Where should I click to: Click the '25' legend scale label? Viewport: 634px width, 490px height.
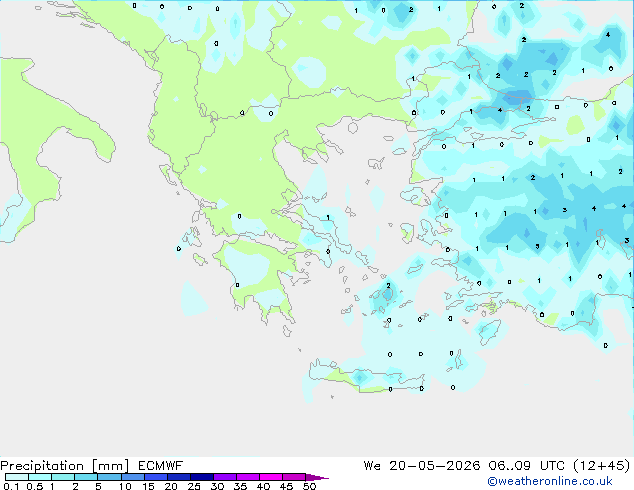194,486
